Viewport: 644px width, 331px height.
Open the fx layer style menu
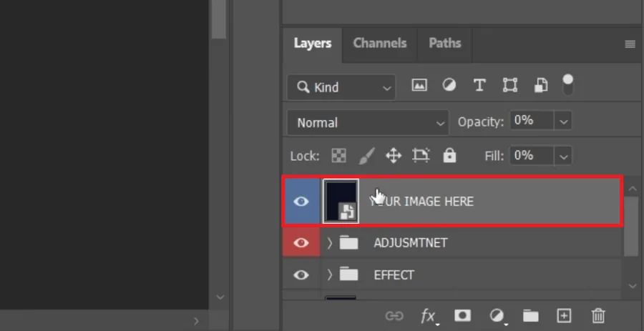click(x=429, y=316)
